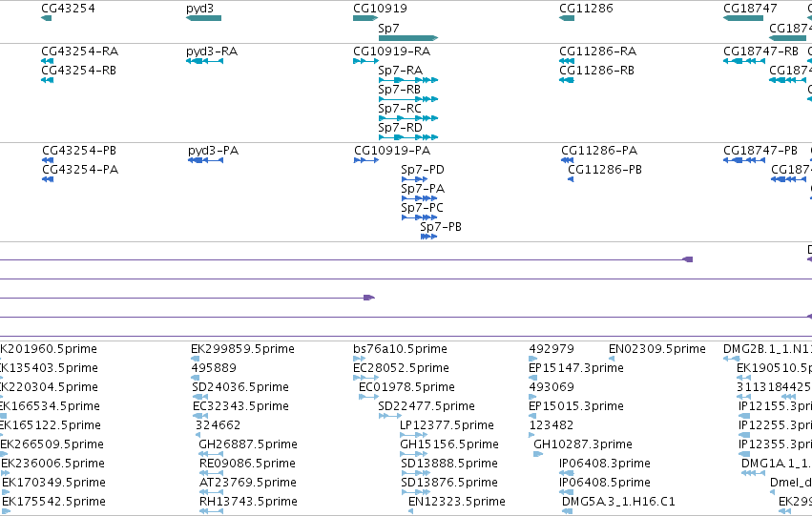Image resolution: width=812 pixels, height=516 pixels.
Task: Open EST SD13888.5prime
Action: (x=415, y=474)
